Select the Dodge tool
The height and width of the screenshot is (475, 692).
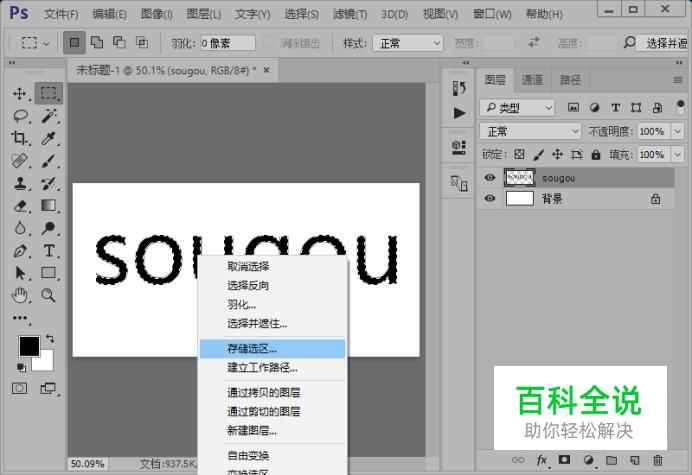tap(49, 228)
